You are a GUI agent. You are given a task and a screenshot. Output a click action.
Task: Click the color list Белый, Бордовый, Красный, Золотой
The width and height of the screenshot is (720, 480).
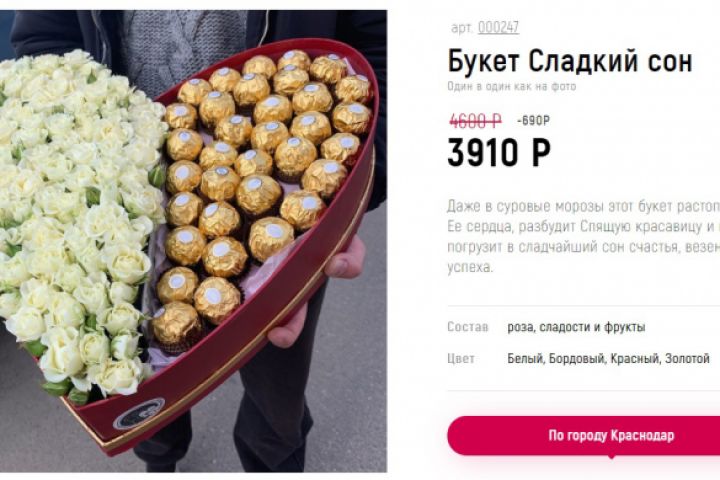608,358
